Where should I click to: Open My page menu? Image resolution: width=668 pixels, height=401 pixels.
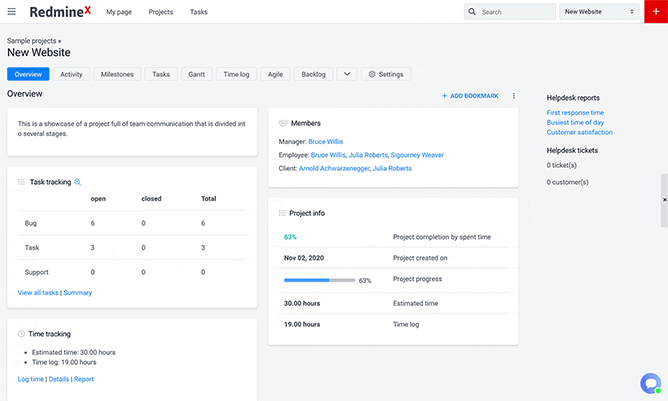pyautogui.click(x=119, y=12)
